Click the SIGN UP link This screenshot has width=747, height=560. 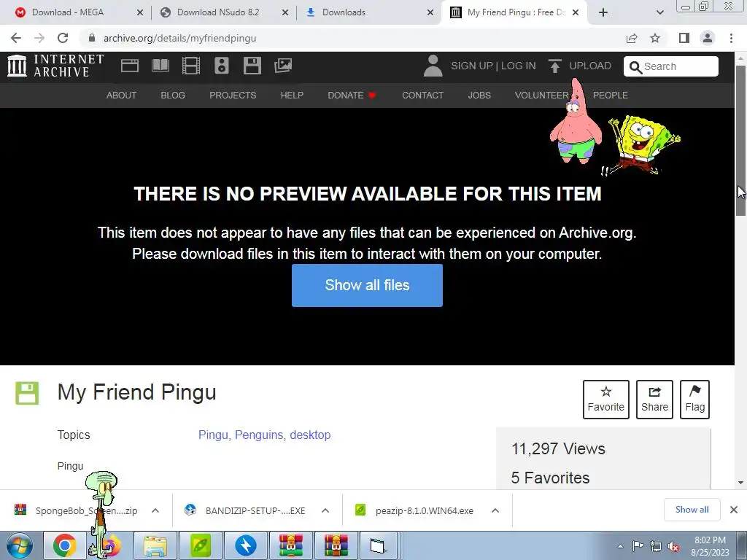(472, 66)
